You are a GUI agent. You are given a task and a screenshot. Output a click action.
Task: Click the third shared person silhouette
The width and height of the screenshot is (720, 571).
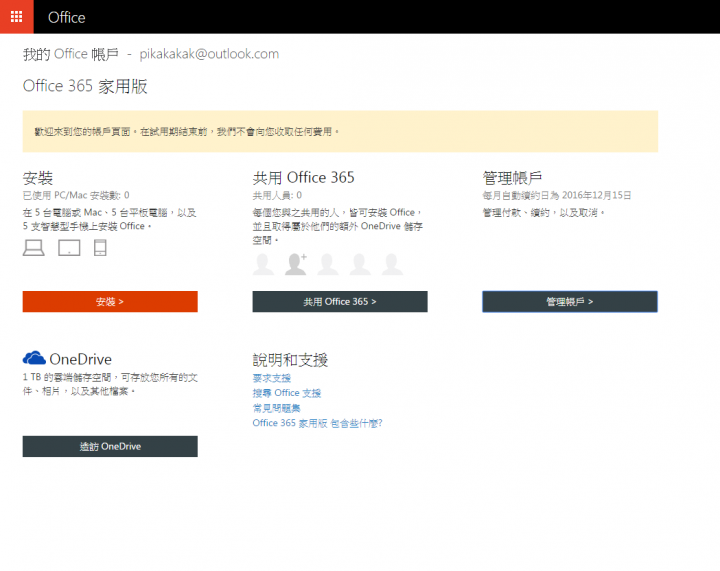point(328,264)
